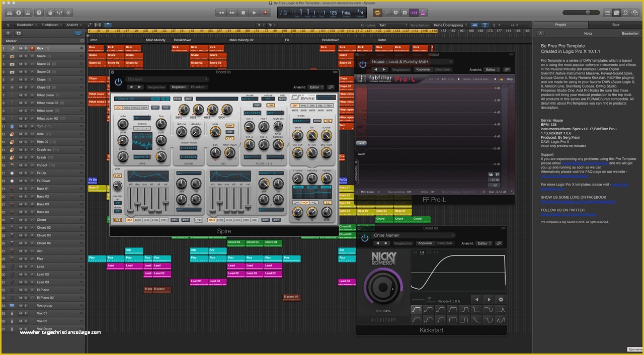Viewport: 644px width, 355px height.
Task: Open Quick Help question mark icon
Action: [x=39, y=12]
